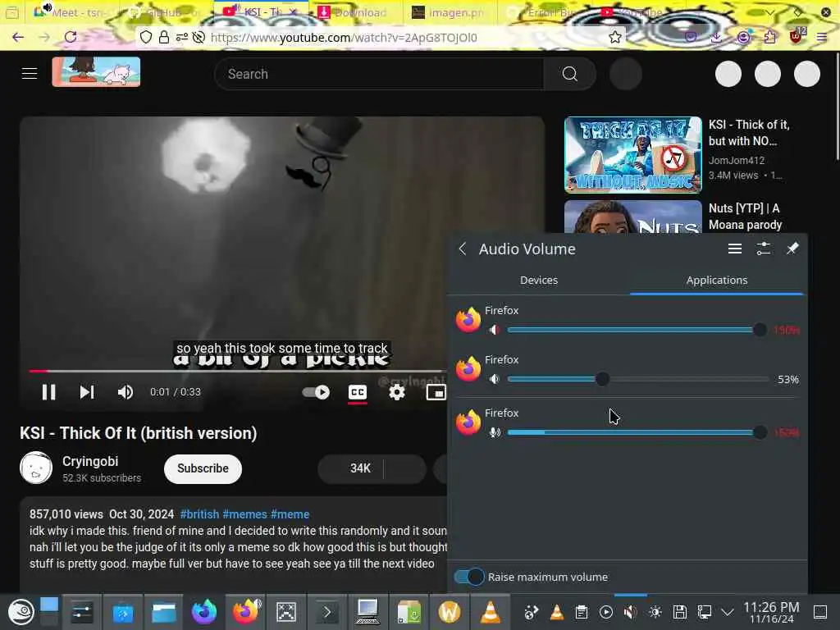Open the tray brightness icon
The height and width of the screenshot is (630, 840).
(655, 612)
